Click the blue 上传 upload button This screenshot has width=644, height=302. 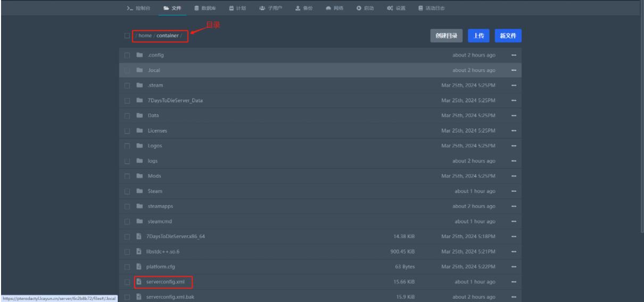[478, 36]
